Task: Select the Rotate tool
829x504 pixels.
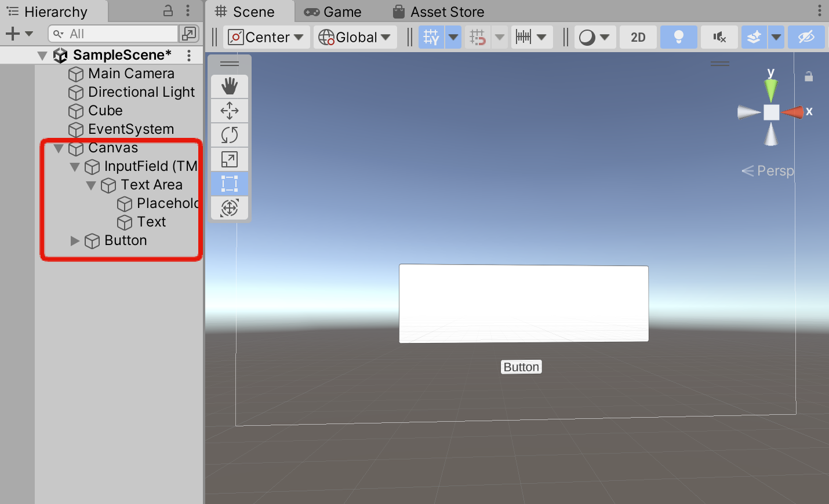Action: [230, 134]
